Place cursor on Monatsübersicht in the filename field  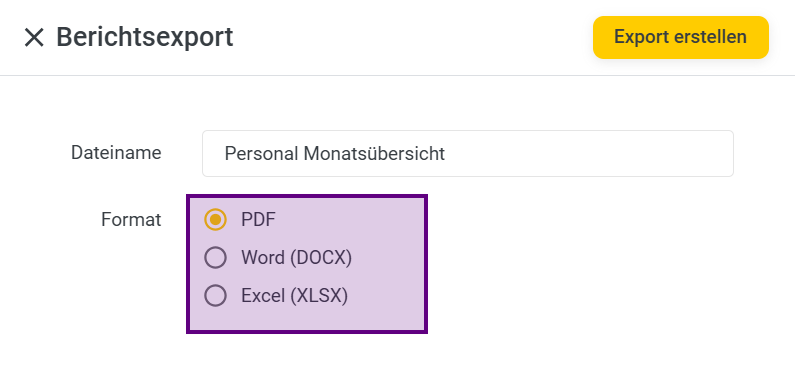[374, 154]
